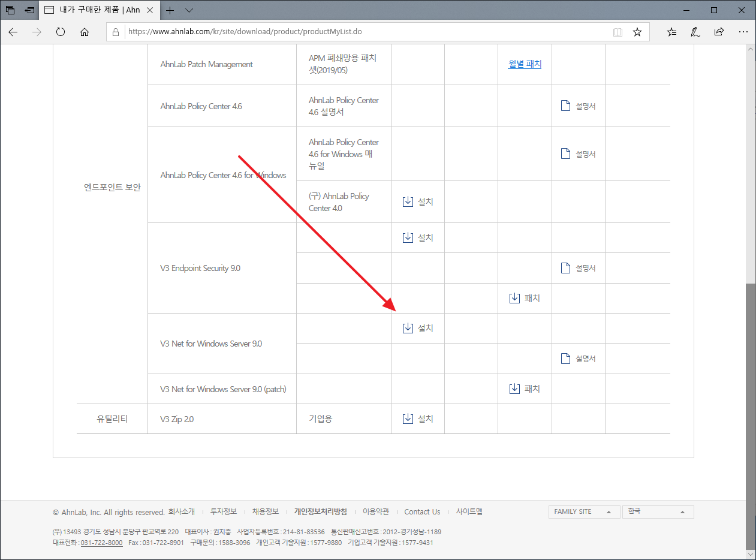Add this page to favorites
This screenshot has width=756, height=560.
[x=637, y=32]
